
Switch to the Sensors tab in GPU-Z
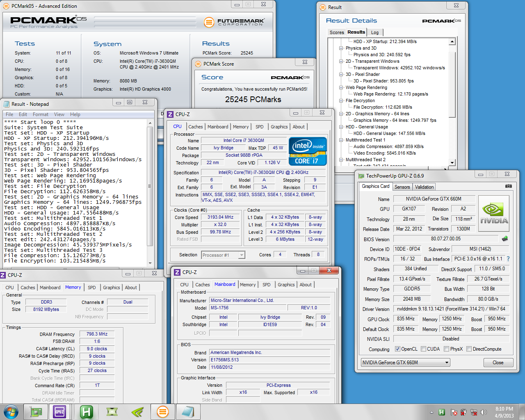coord(402,187)
